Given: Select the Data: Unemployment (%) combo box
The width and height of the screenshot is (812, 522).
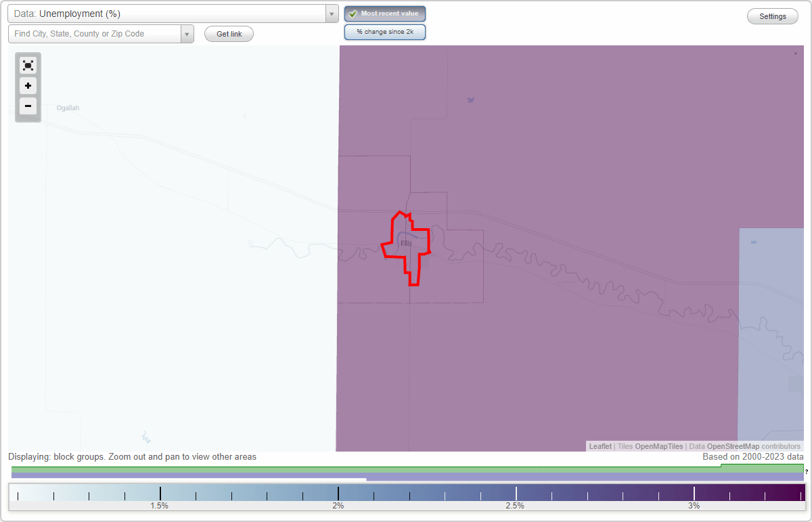Looking at the screenshot, I should (173, 14).
